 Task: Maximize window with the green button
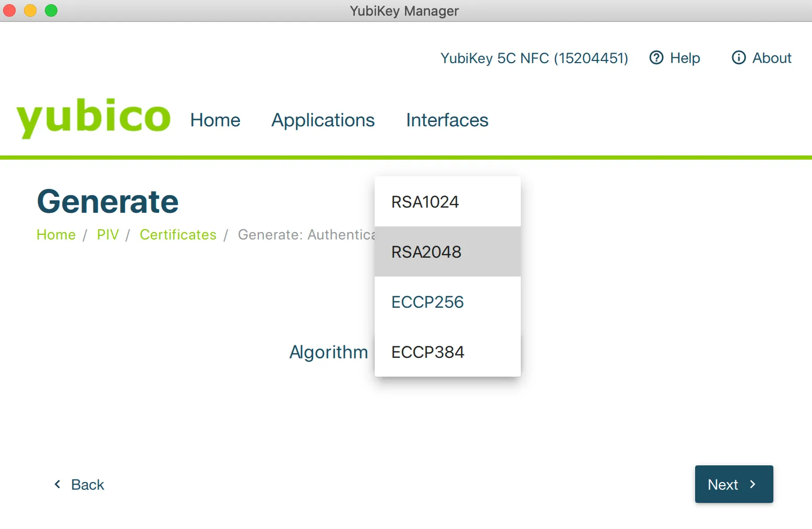click(x=51, y=10)
